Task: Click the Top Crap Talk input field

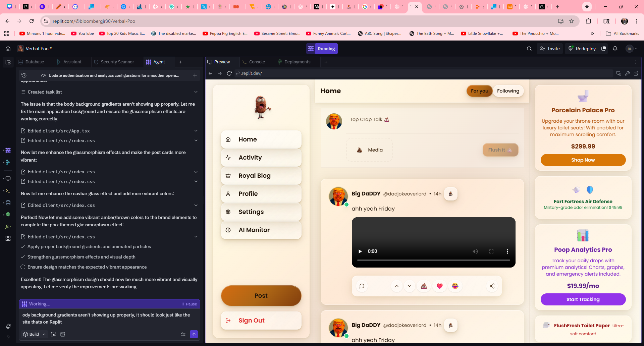Action: [x=433, y=120]
